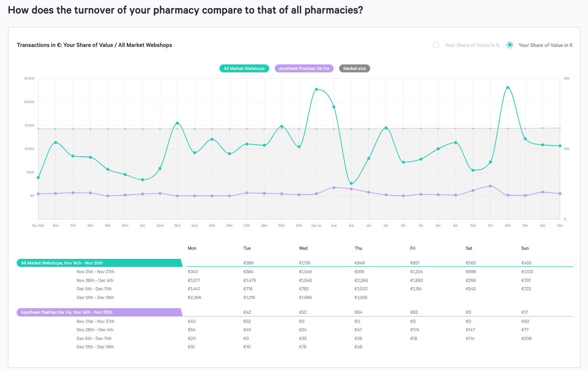Toggle the Apotheek Poelman De Vis legend pill
Viewport: 588px width, 369px height.
[304, 68]
